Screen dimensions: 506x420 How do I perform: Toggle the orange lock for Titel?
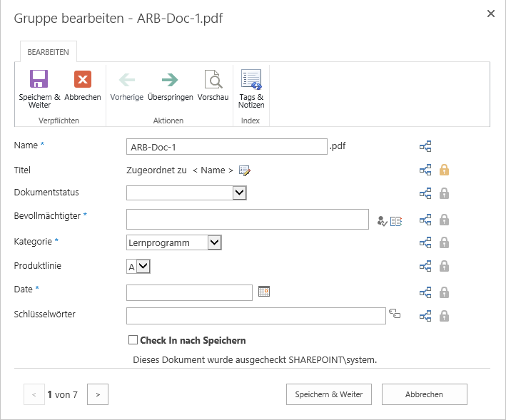[x=444, y=170]
